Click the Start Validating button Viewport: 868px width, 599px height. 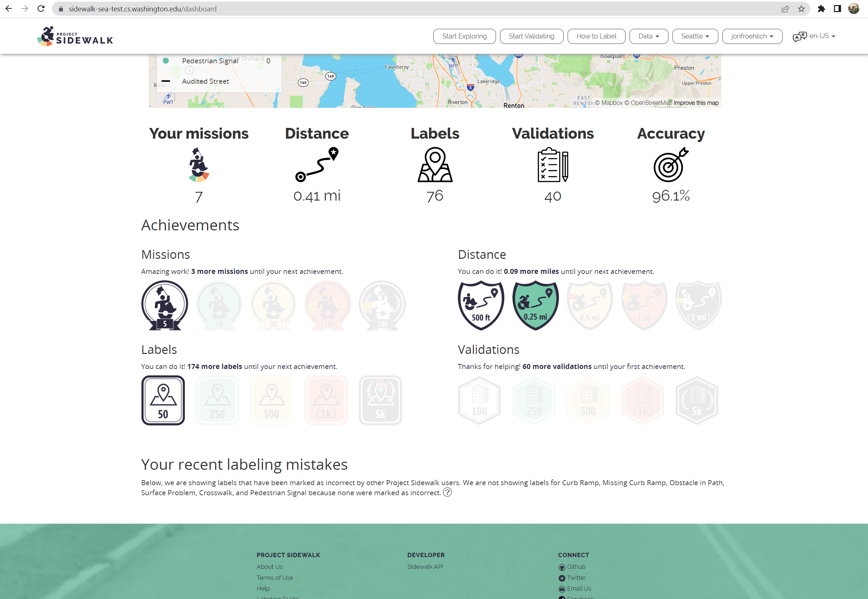531,36
